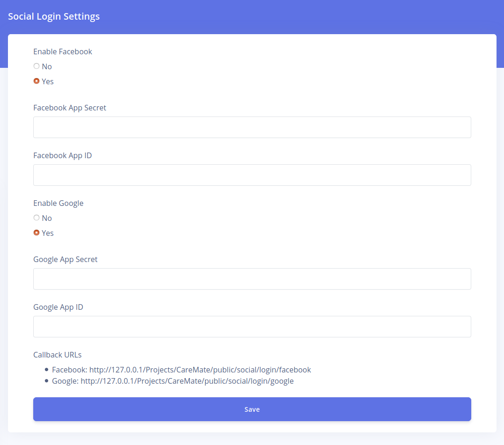Click the Google App ID input
504x445 pixels.
pos(252,327)
